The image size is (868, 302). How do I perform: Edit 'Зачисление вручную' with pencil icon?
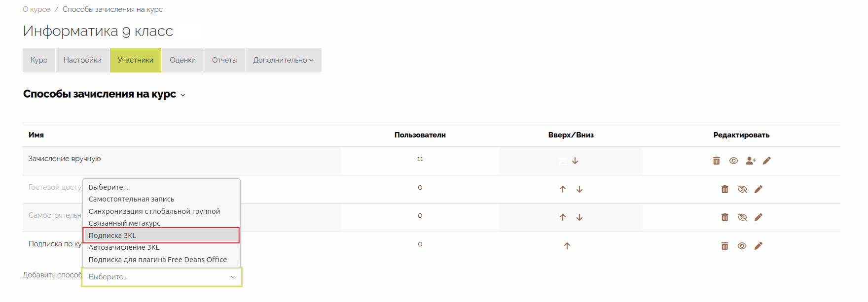[x=767, y=161]
